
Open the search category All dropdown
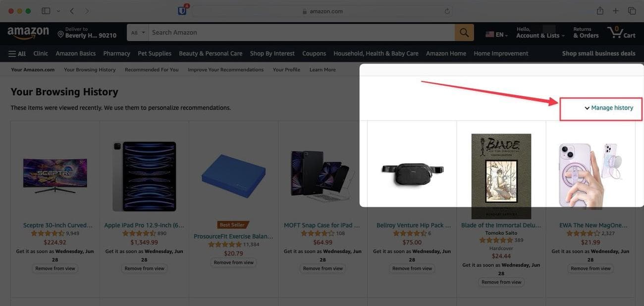[138, 32]
